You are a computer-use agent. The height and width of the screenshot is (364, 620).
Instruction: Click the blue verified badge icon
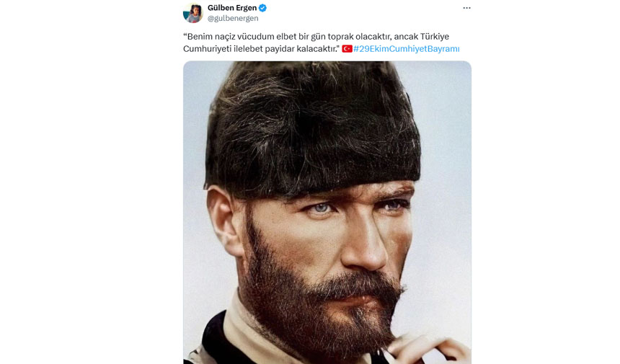[262, 8]
